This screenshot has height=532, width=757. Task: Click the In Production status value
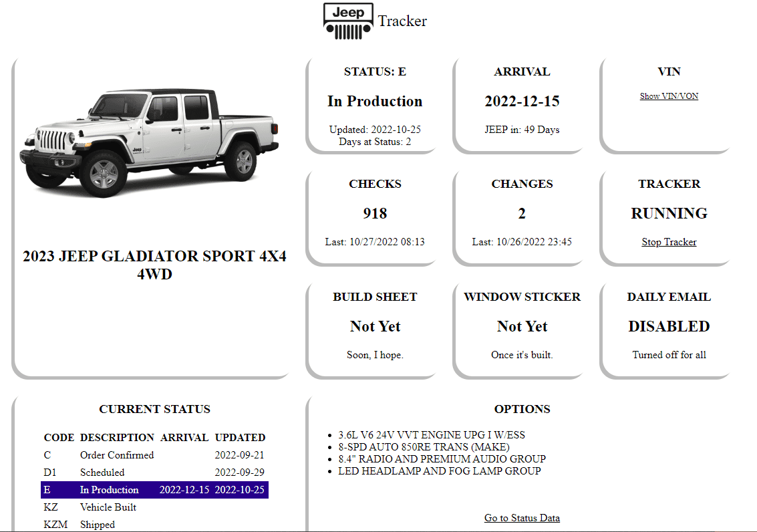click(x=375, y=101)
